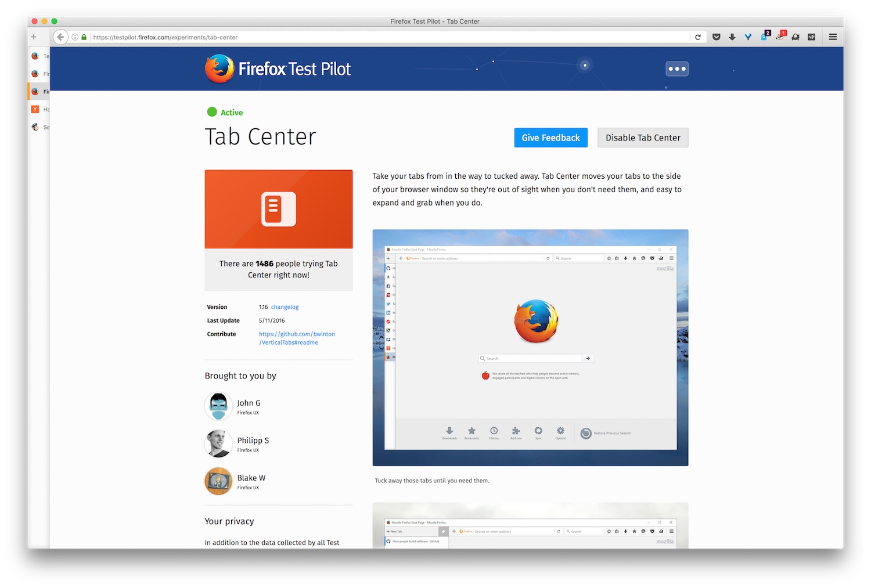The height and width of the screenshot is (588, 871).
Task: Click the flying saucer toolbar icon
Action: (796, 37)
